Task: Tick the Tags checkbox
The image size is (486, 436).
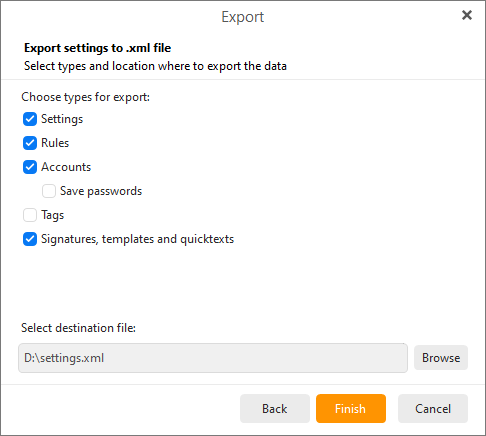Action: point(30,215)
